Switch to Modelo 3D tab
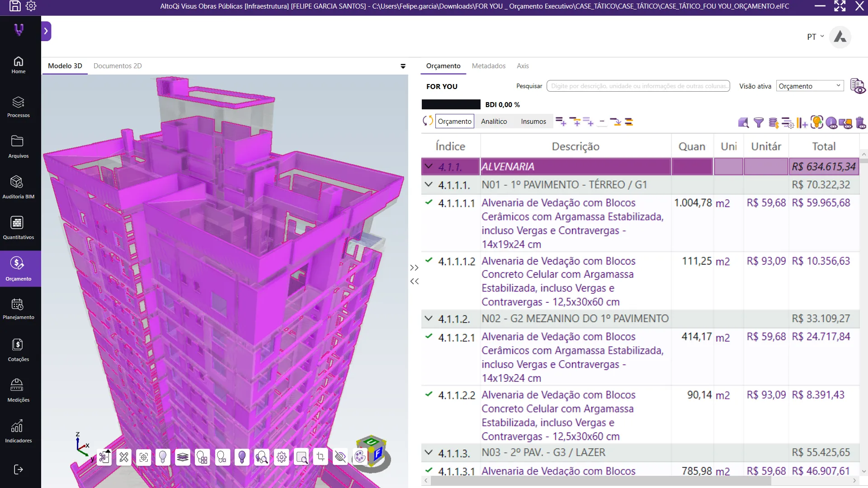The image size is (868, 488). click(65, 66)
